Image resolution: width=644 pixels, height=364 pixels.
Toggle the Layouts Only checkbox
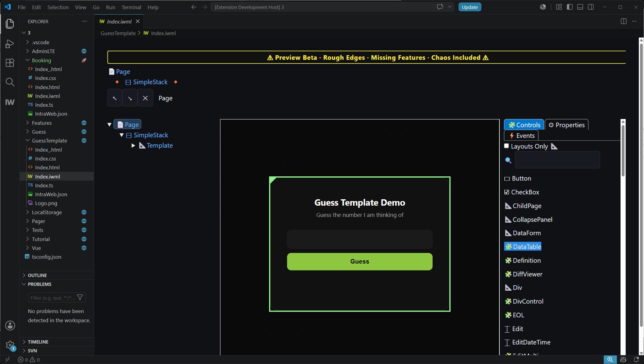point(506,146)
